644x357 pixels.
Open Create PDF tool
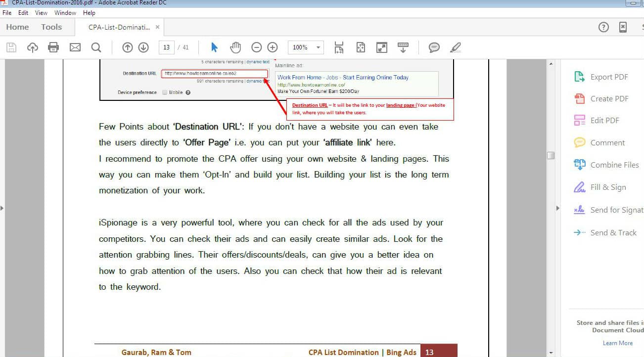click(x=601, y=99)
